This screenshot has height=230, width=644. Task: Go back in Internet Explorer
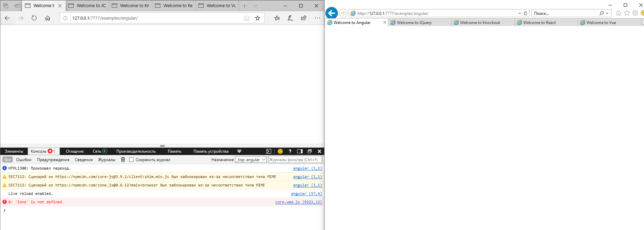332,13
